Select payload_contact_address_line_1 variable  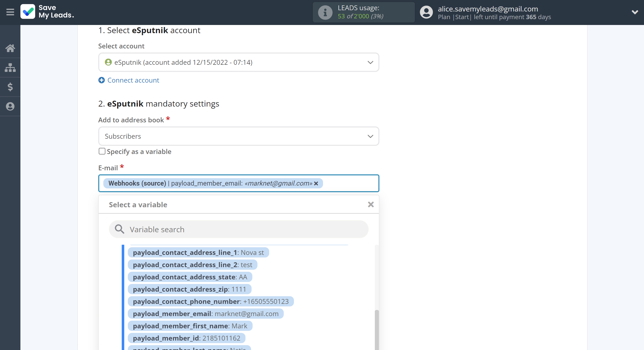click(198, 252)
